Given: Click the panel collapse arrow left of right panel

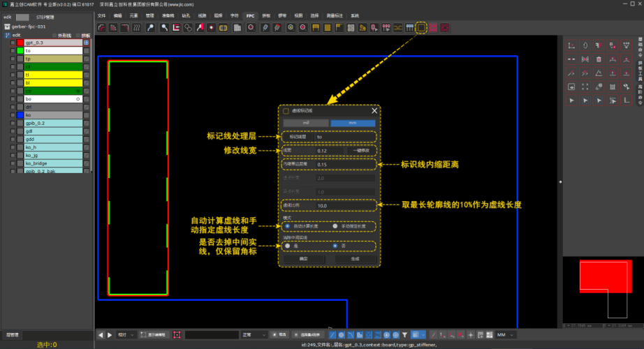Looking at the screenshot, I should (560, 182).
